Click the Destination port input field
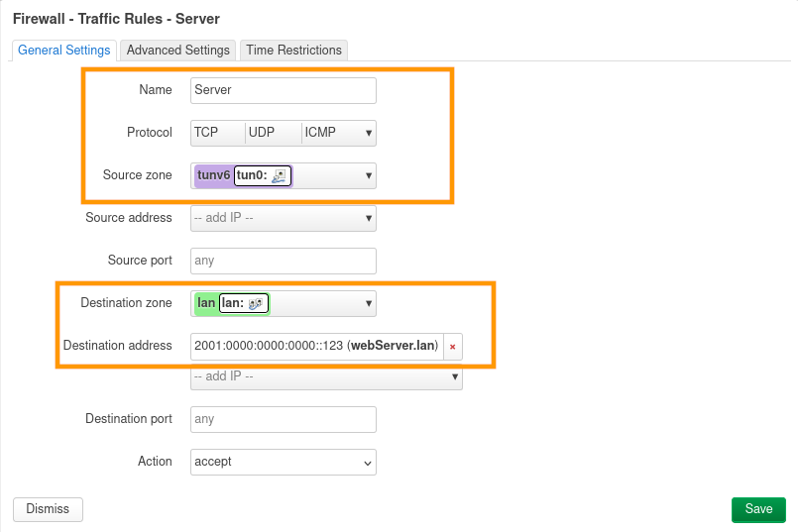 (x=284, y=419)
